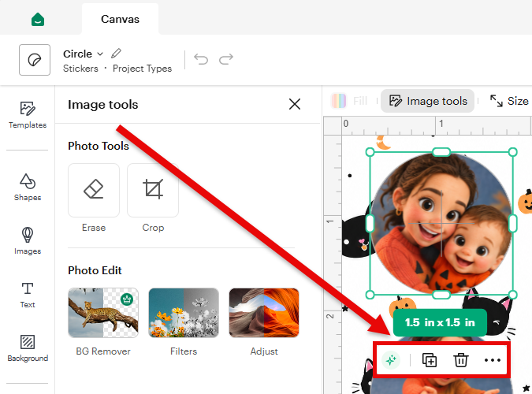Delete the selected image with trash icon
This screenshot has height=394, width=532.
[461, 360]
